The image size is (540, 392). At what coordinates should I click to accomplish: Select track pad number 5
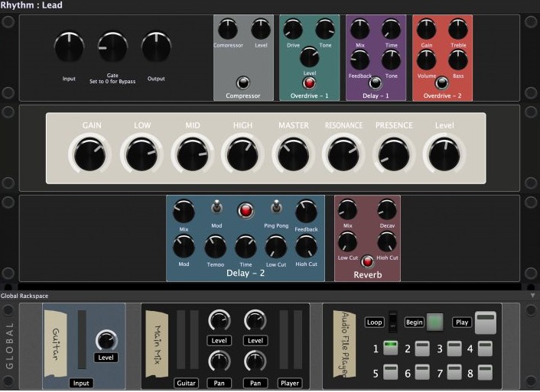(391, 373)
